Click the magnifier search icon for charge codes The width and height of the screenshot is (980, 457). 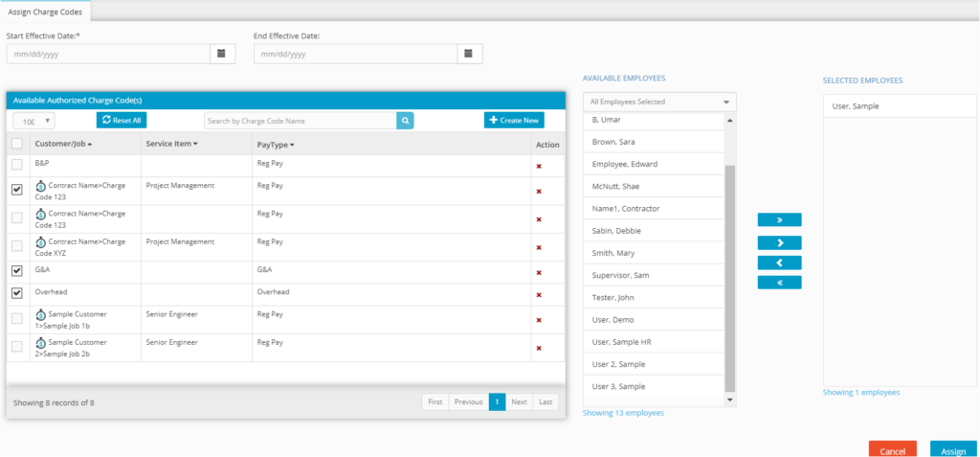(406, 121)
